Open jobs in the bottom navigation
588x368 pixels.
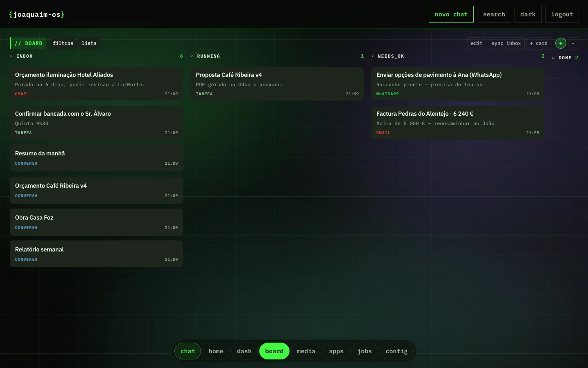click(365, 351)
